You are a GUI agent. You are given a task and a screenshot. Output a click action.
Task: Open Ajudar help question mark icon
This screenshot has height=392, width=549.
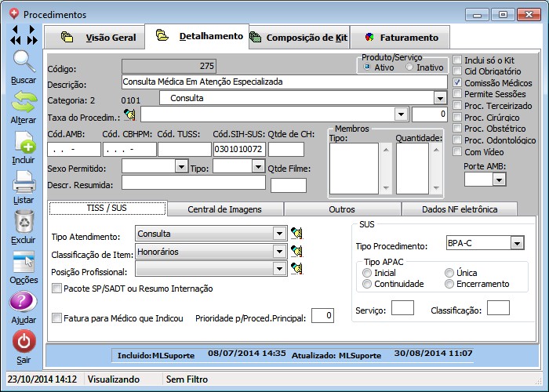pyautogui.click(x=24, y=303)
